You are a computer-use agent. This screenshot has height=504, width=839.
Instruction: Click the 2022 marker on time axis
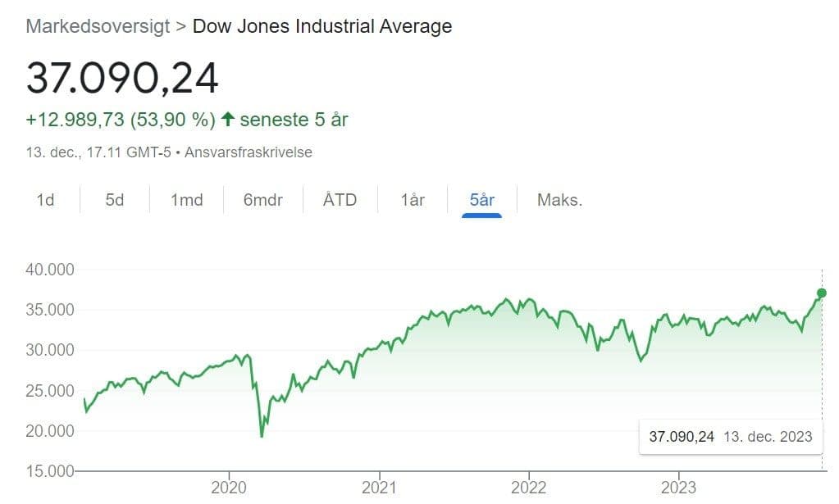(x=529, y=487)
